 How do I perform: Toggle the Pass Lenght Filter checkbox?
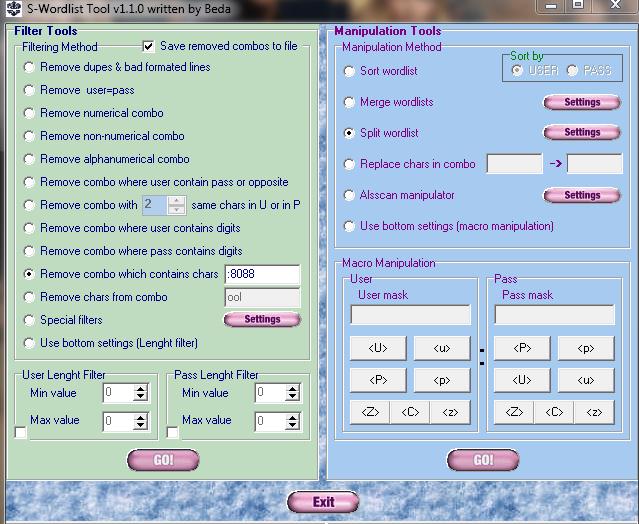pos(172,432)
